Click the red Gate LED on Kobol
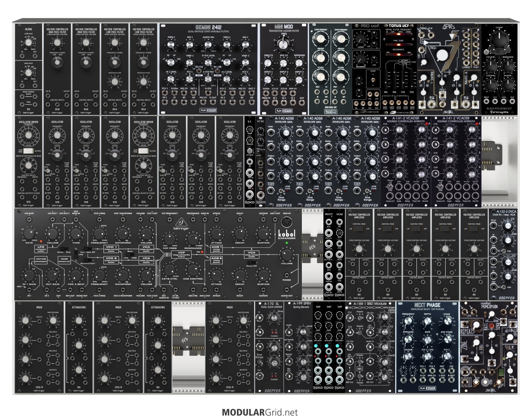The width and height of the screenshot is (520, 420). click(x=202, y=252)
